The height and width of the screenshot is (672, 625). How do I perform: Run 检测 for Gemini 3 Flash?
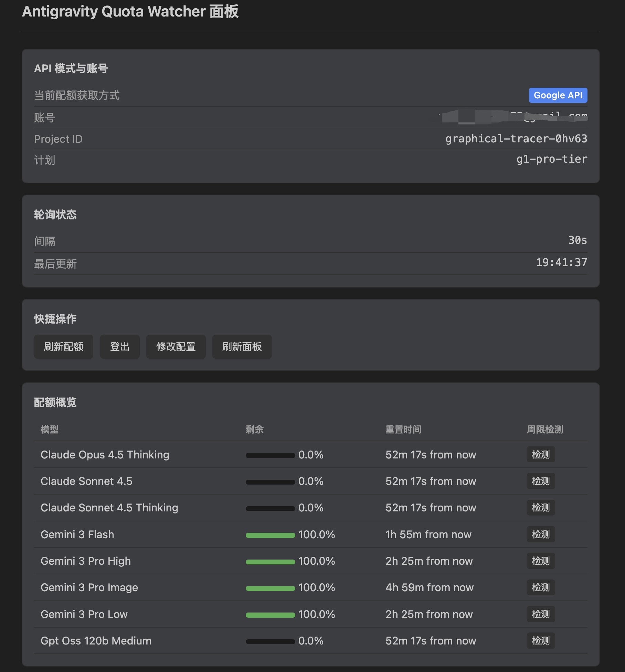click(541, 534)
